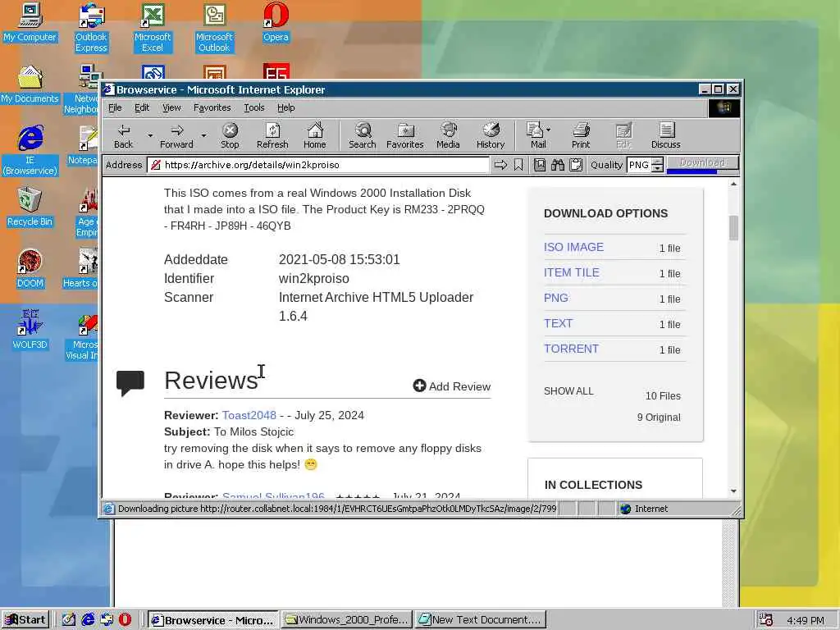Refresh the current page
Viewport: 840px width, 630px height.
point(272,136)
